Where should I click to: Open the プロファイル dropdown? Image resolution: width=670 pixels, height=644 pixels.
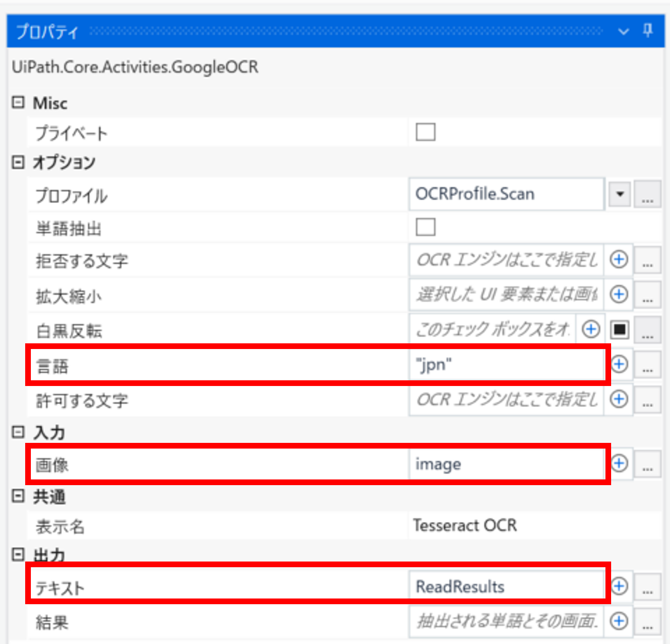[619, 194]
